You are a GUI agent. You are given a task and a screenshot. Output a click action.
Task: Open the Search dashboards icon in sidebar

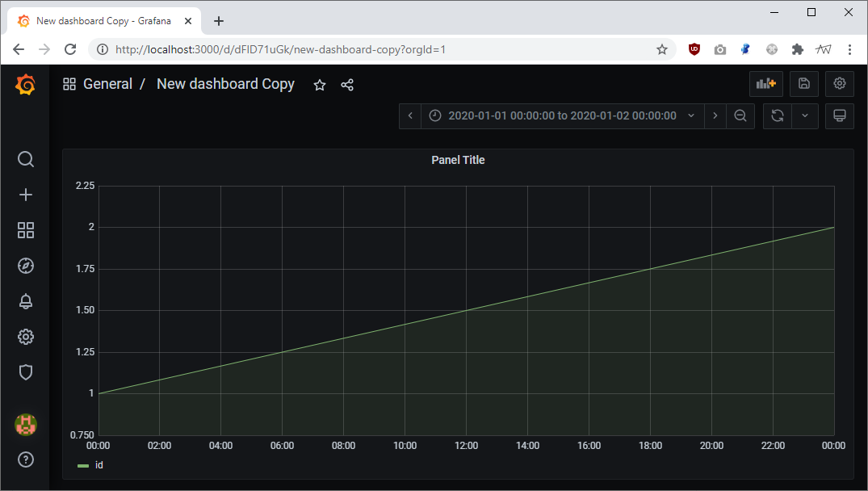point(26,159)
